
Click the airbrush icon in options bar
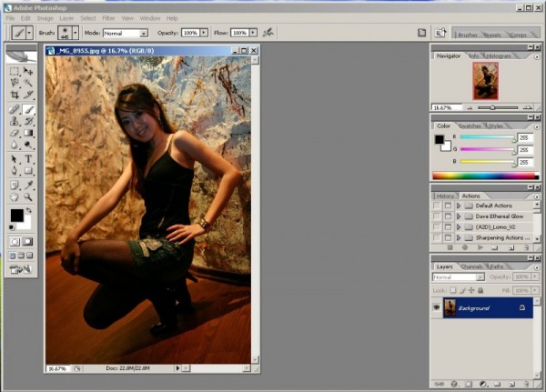coord(268,32)
